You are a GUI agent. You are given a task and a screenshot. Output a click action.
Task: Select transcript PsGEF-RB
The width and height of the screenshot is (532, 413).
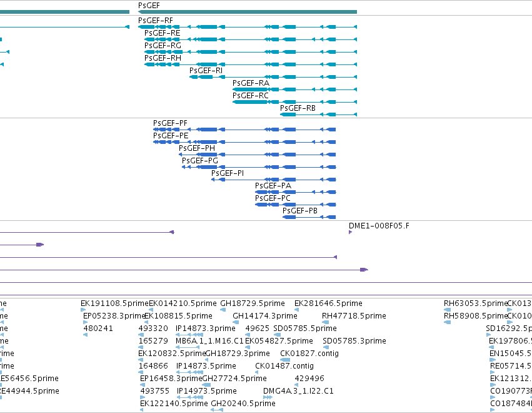click(x=318, y=115)
